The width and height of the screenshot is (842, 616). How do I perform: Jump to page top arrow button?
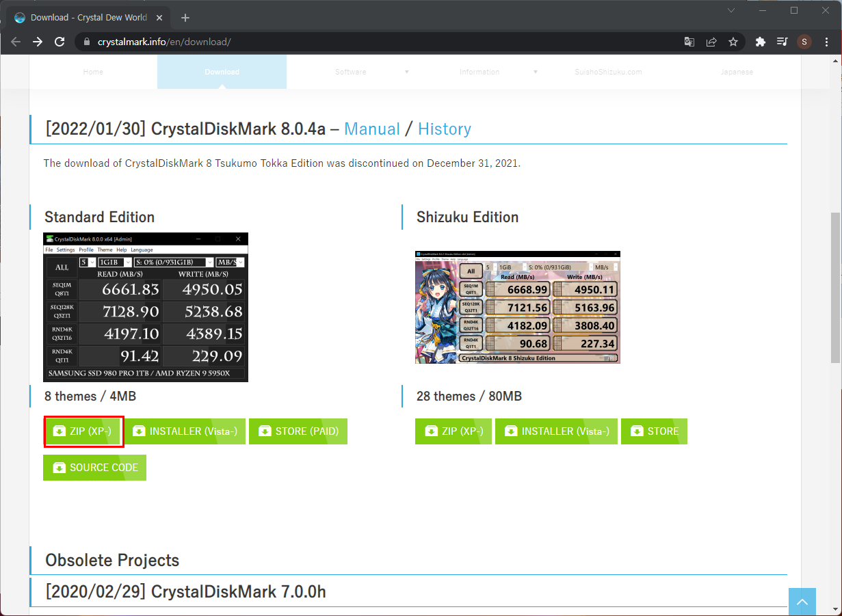click(x=803, y=602)
